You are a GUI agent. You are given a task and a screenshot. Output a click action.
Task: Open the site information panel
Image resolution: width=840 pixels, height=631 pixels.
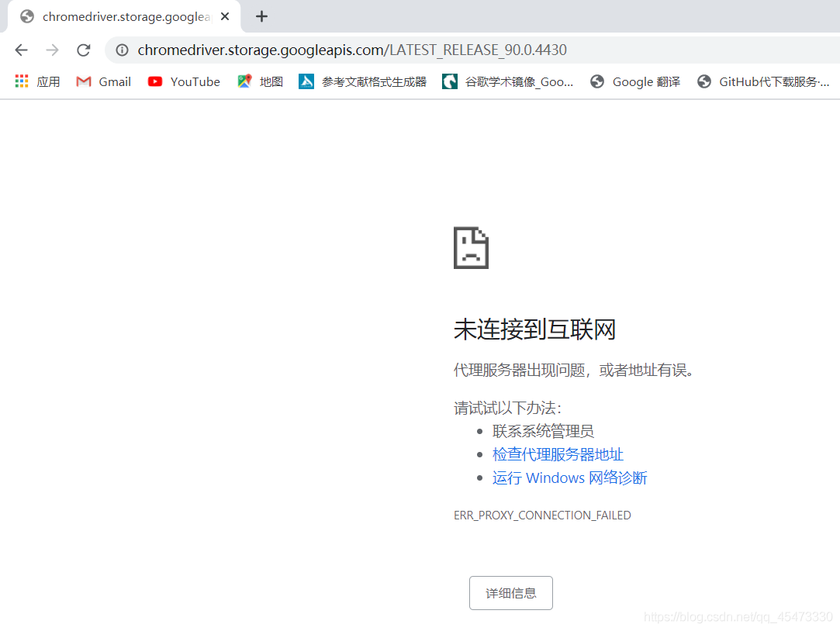tap(123, 50)
